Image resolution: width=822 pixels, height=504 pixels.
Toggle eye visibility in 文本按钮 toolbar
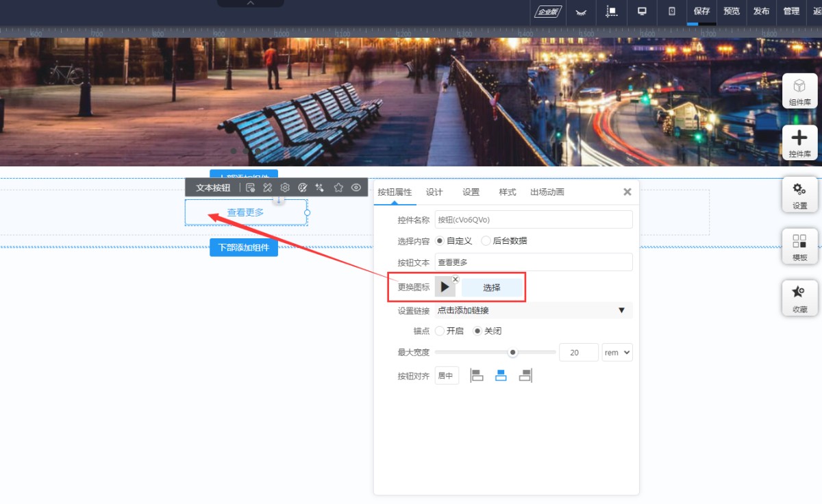(356, 188)
